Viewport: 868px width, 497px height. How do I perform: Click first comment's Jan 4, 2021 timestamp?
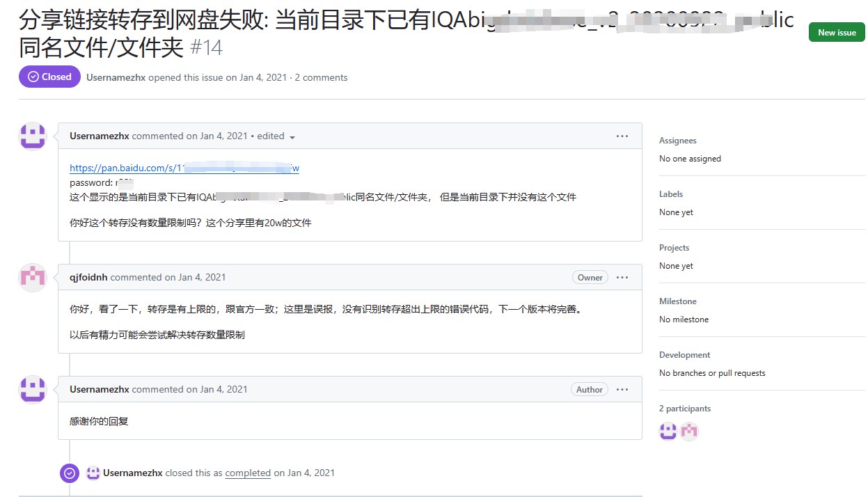click(223, 136)
